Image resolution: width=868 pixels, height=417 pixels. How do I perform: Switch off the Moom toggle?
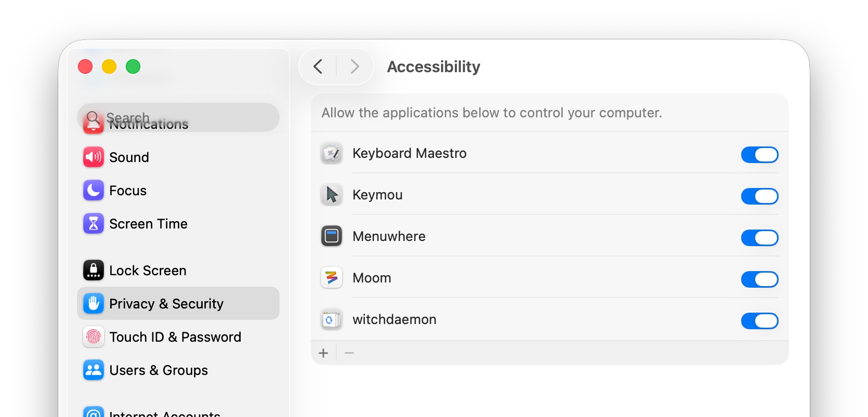[x=759, y=279]
